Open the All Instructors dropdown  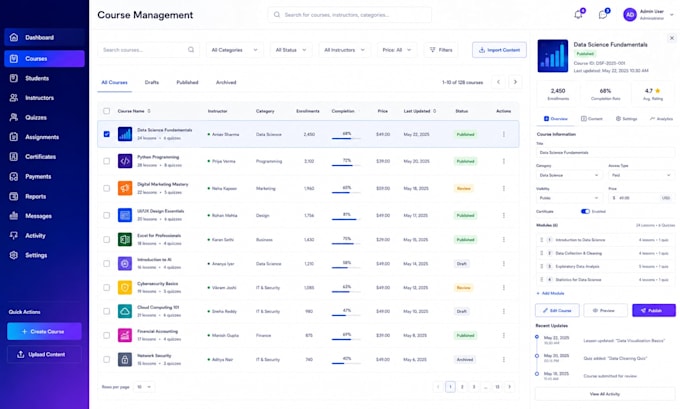click(345, 50)
